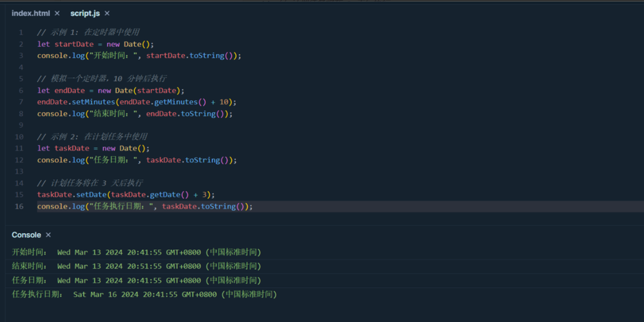Click 'let taskDate = new Date();' line
The height and width of the screenshot is (322, 644).
click(x=93, y=148)
